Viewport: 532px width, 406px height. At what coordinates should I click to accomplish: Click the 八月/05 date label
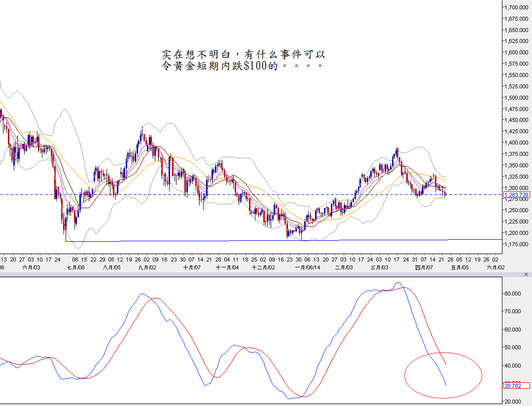coord(111,267)
